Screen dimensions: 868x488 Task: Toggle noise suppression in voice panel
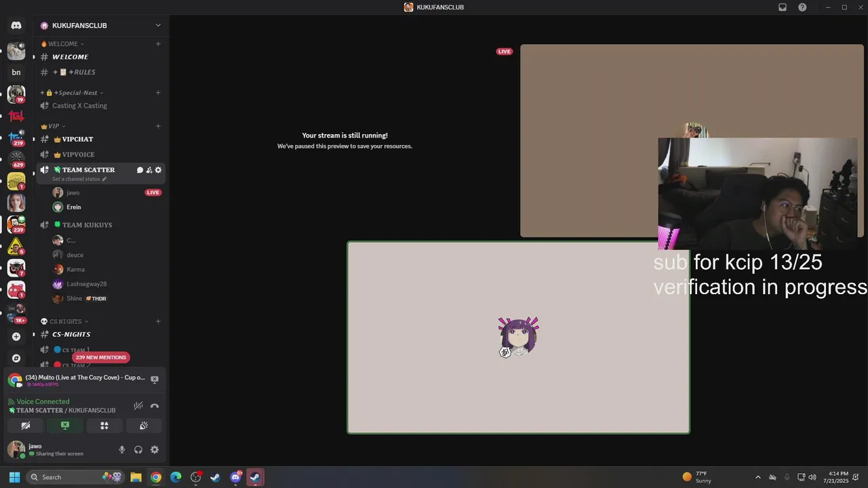pyautogui.click(x=138, y=406)
